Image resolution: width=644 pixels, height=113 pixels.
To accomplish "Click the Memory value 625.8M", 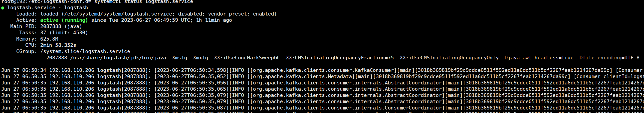I will click(49, 39).
